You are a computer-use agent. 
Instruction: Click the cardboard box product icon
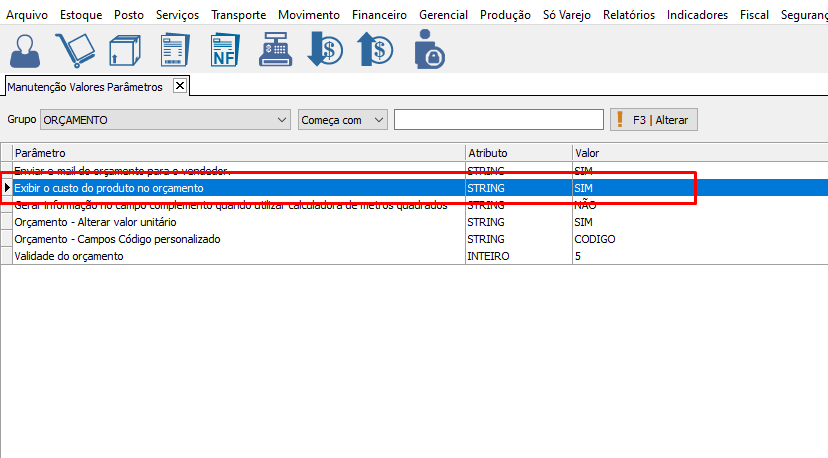tap(125, 50)
